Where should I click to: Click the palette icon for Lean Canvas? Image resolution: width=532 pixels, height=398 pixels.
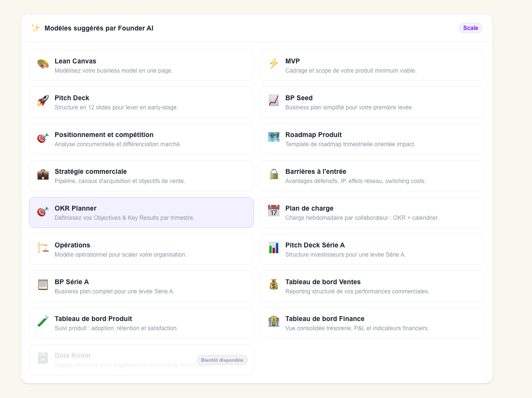(43, 64)
